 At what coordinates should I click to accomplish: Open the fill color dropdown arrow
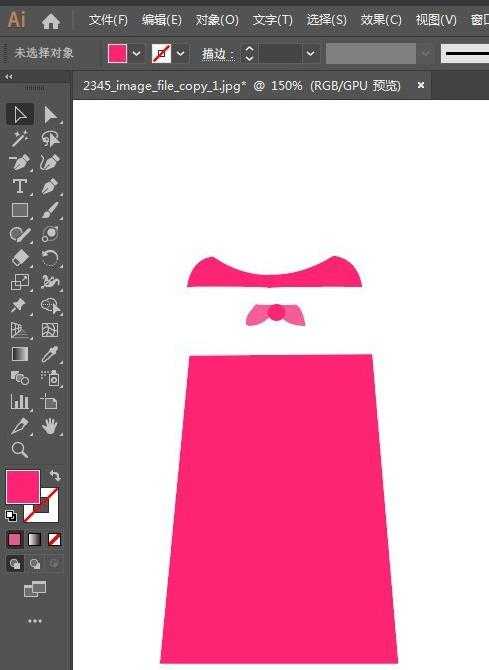point(137,53)
